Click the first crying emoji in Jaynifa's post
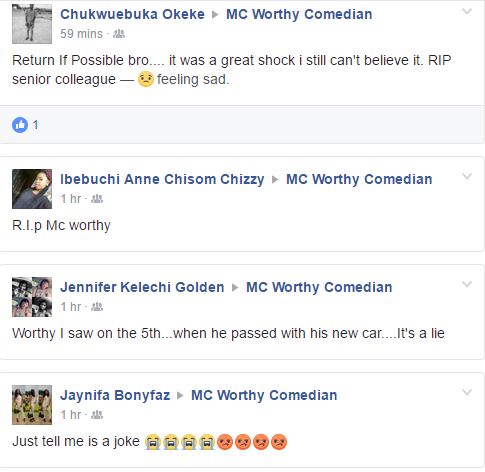Screen dimensions: 485x472 [x=153, y=442]
